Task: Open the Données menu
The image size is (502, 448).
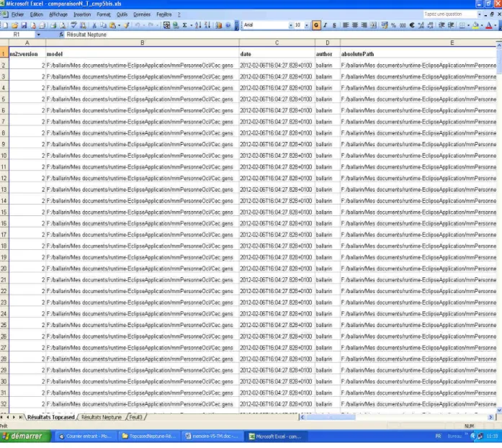Action: (142, 14)
